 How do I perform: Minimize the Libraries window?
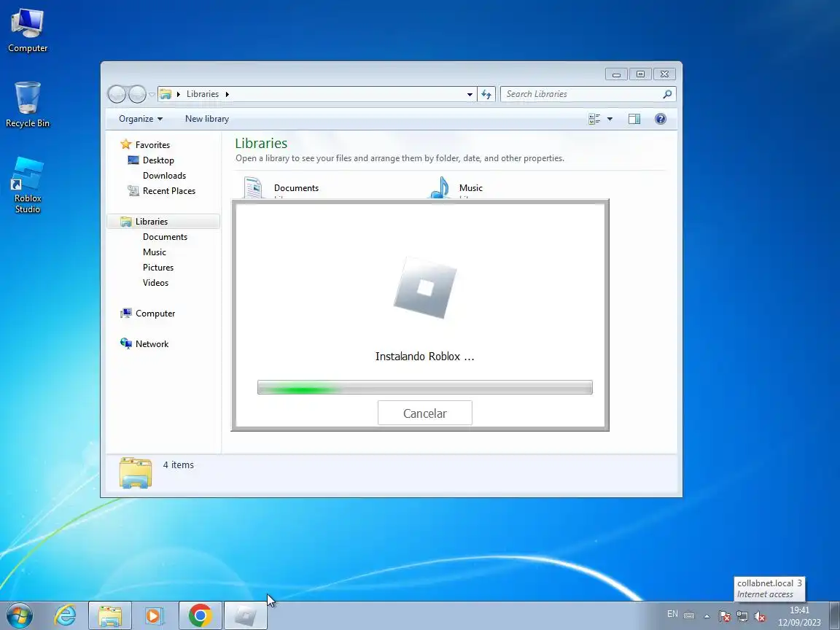(616, 74)
